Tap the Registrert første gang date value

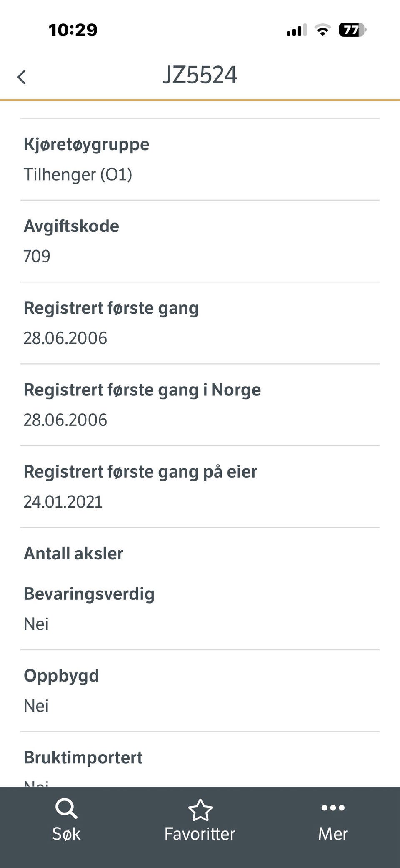coord(65,338)
